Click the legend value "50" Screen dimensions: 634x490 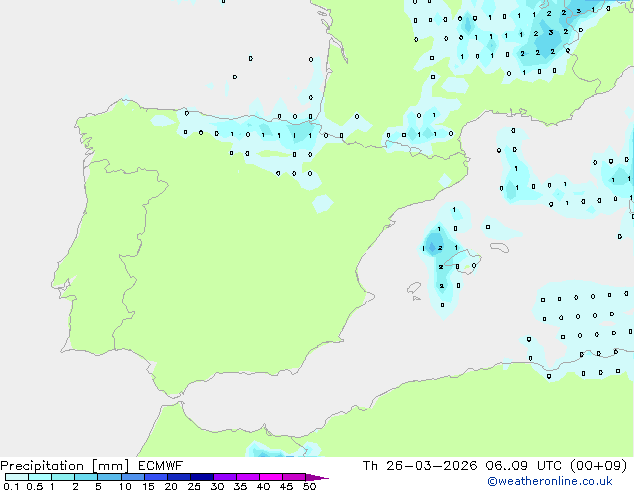(309, 486)
